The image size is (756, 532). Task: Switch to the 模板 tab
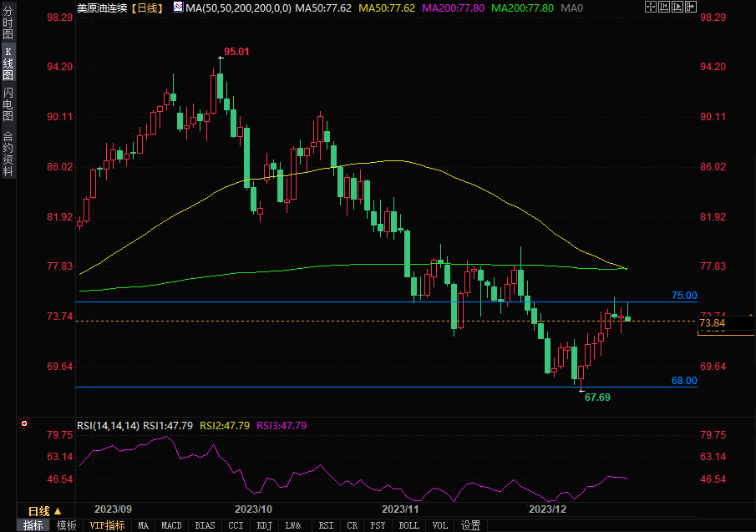(x=66, y=525)
